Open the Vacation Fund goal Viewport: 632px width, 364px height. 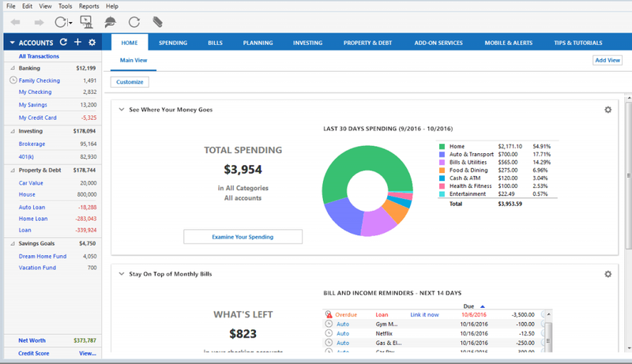(37, 268)
